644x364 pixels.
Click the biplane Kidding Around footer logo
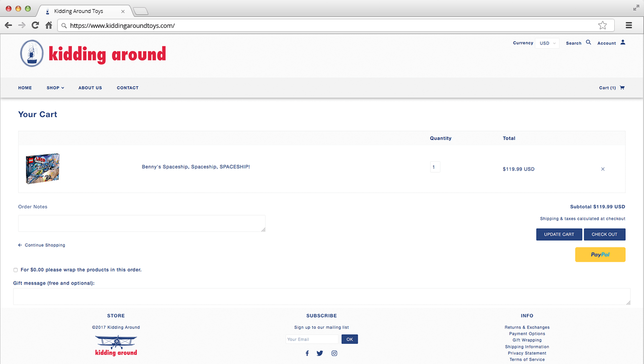[116, 346]
